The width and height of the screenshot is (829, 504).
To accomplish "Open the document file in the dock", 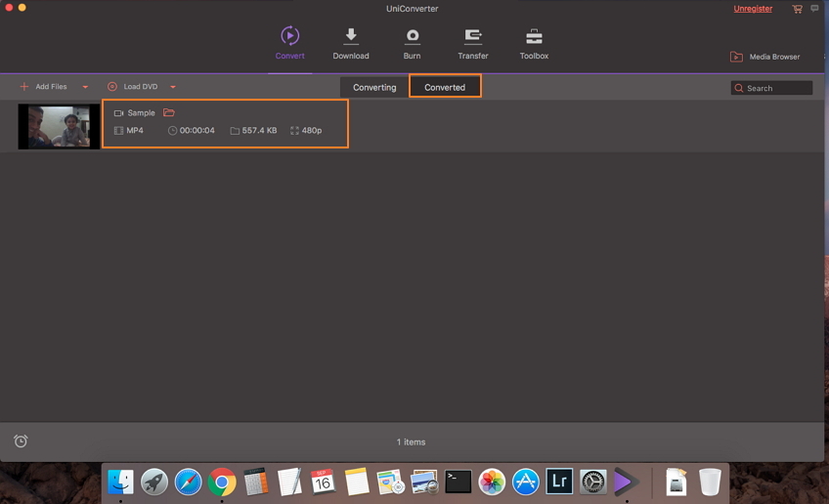I will pos(676,482).
